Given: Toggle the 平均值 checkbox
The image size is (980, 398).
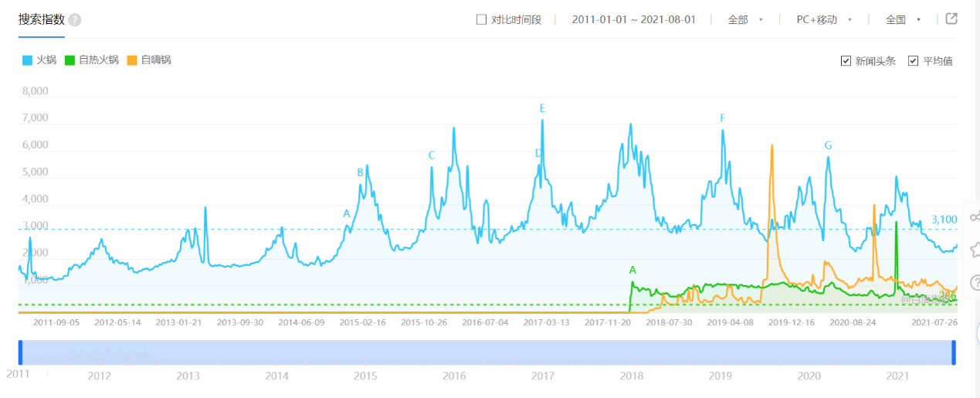Looking at the screenshot, I should (x=914, y=60).
